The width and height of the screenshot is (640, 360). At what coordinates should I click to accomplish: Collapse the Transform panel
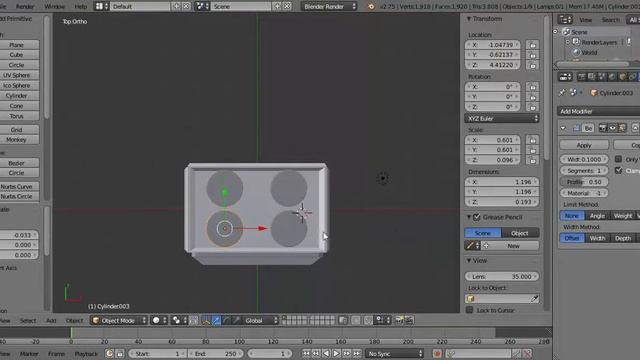pos(469,19)
